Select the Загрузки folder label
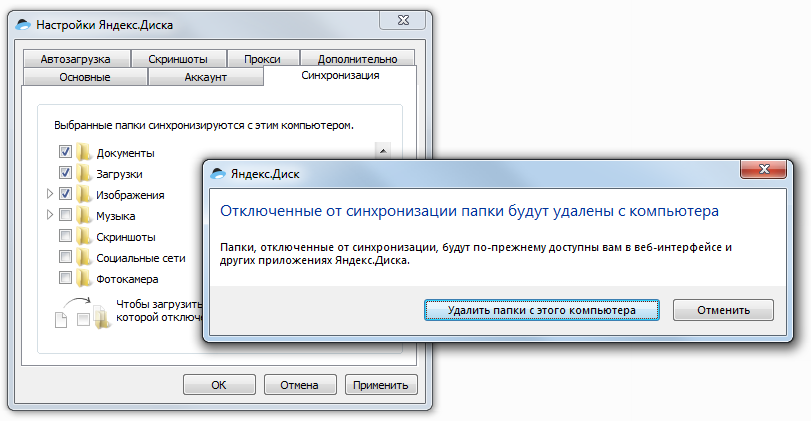 119,174
